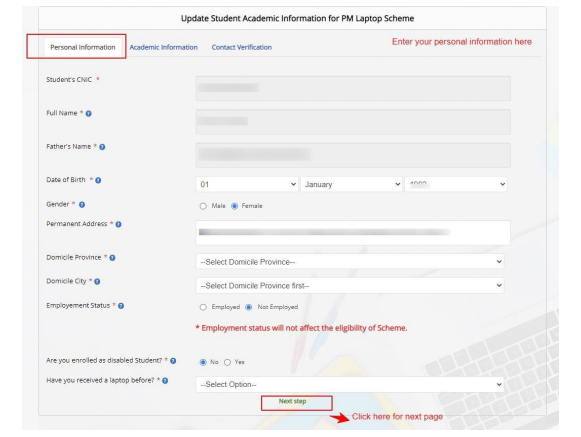Click the Student's CNIC input field
This screenshot has width=581, height=437.
click(x=353, y=88)
